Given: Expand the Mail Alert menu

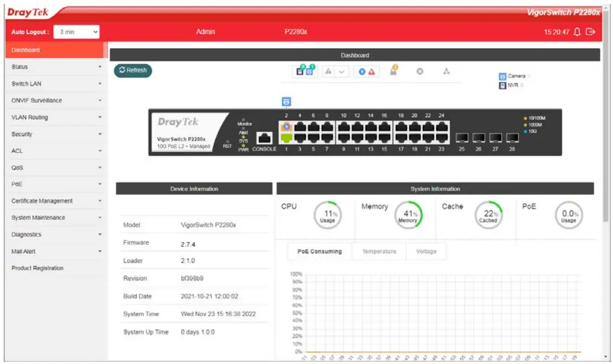Looking at the screenshot, I should tap(56, 251).
